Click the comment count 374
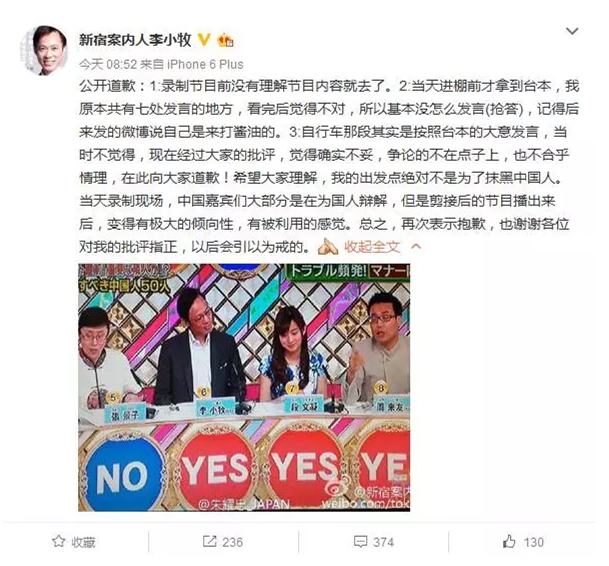 383,542
